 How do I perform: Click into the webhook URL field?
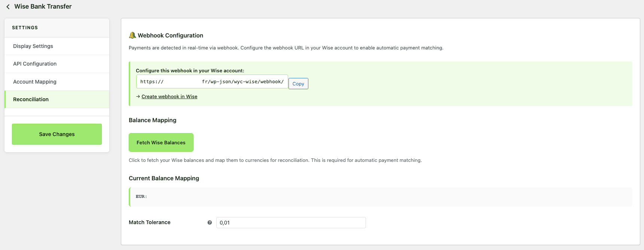pos(212,82)
